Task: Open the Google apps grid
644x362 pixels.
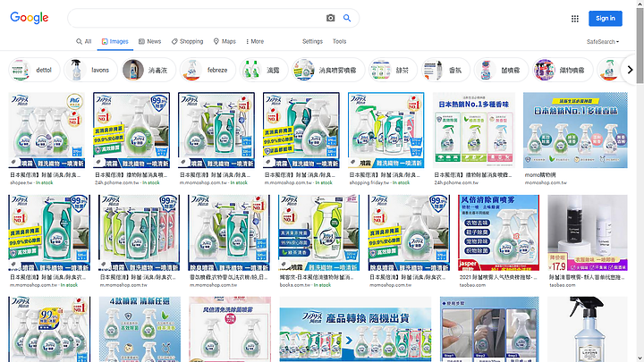Action: [x=575, y=19]
